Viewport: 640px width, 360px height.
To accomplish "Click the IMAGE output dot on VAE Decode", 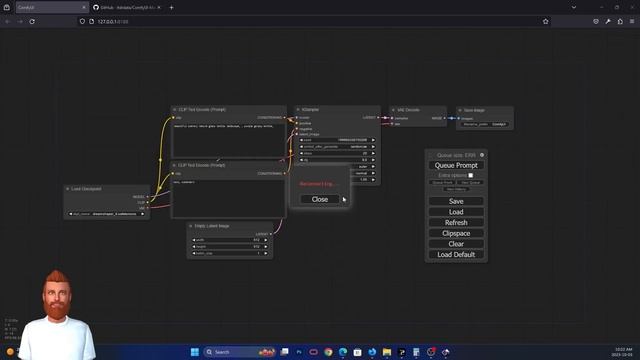I will pyautogui.click(x=444, y=118).
